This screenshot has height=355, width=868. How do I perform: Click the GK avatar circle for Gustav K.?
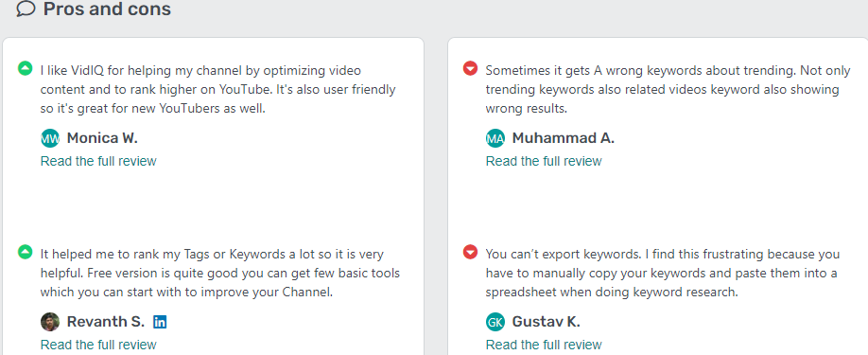[495, 322]
